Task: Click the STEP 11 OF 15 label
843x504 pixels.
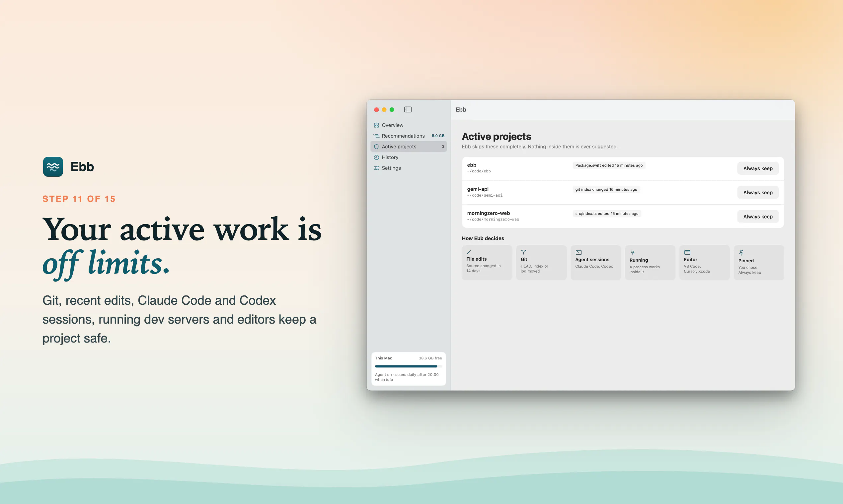Action: [79, 199]
